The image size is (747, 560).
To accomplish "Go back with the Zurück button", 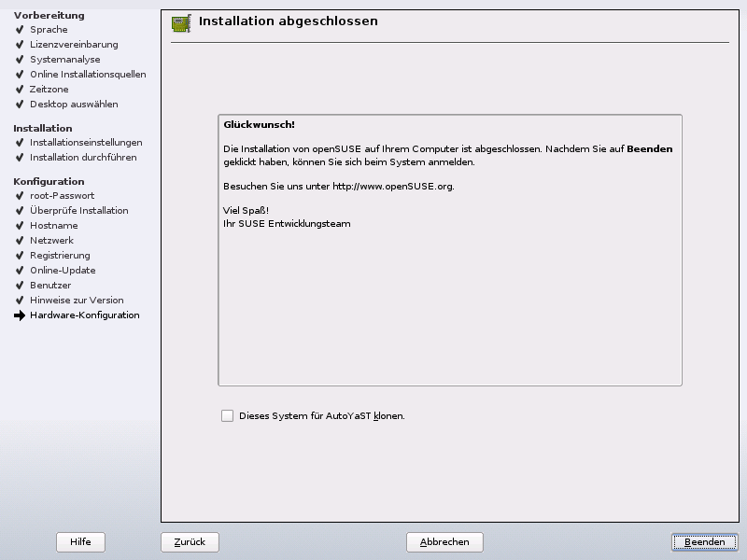I will [190, 542].
